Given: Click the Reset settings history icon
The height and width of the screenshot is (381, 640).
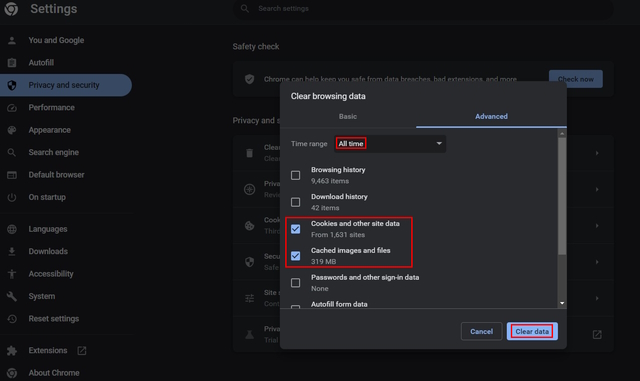Looking at the screenshot, I should click(x=12, y=319).
